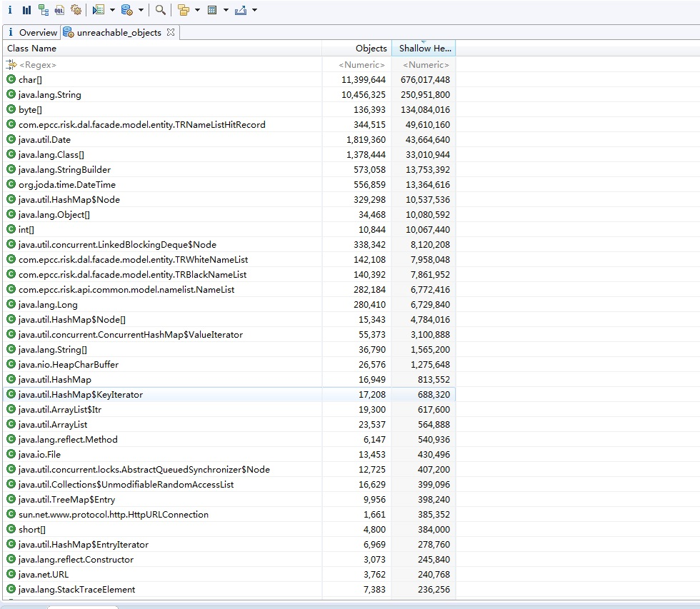
Task: Open the Dominator Tree toolbar icon
Action: pyautogui.click(x=44, y=10)
